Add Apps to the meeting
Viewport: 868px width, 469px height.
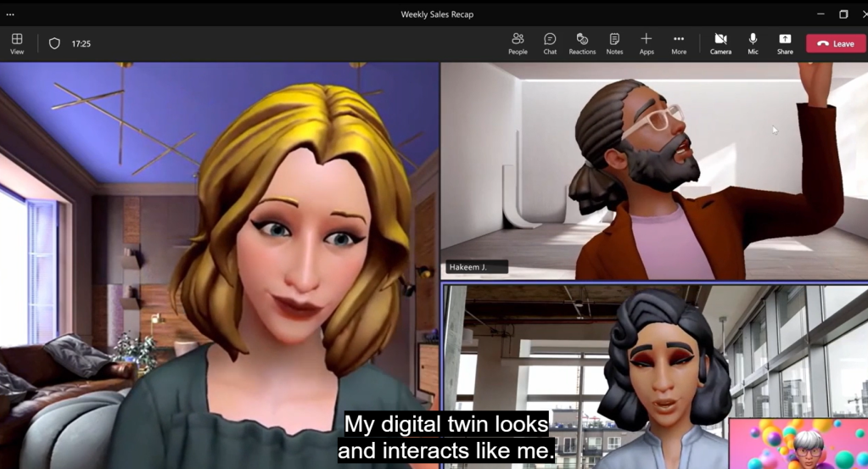[x=647, y=43]
